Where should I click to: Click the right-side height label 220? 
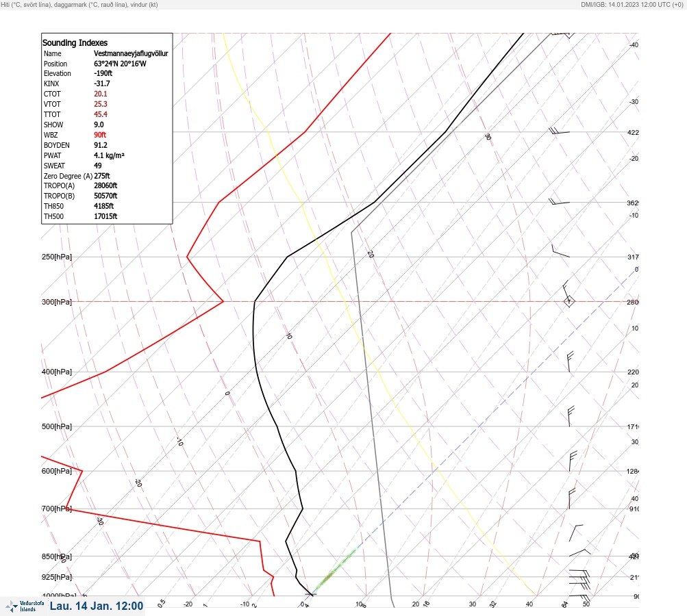[x=633, y=372]
